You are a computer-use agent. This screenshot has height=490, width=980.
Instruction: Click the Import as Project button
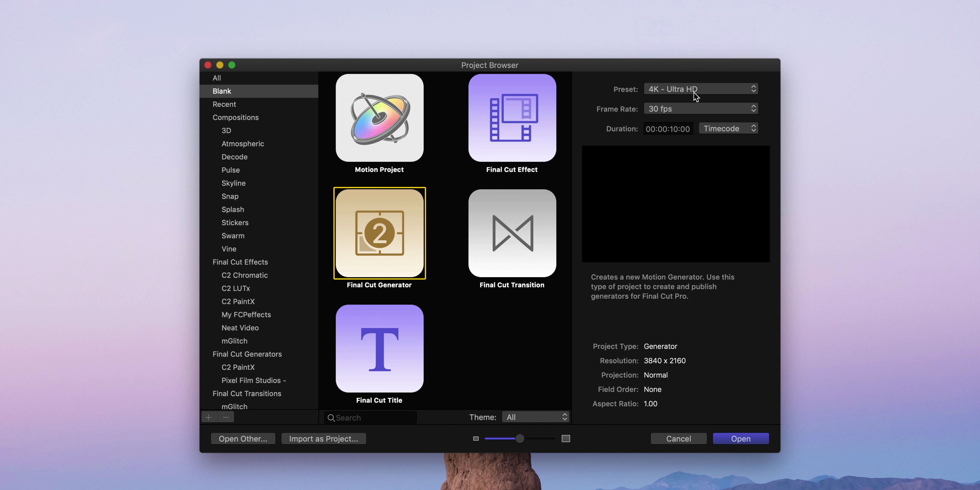[x=323, y=439]
